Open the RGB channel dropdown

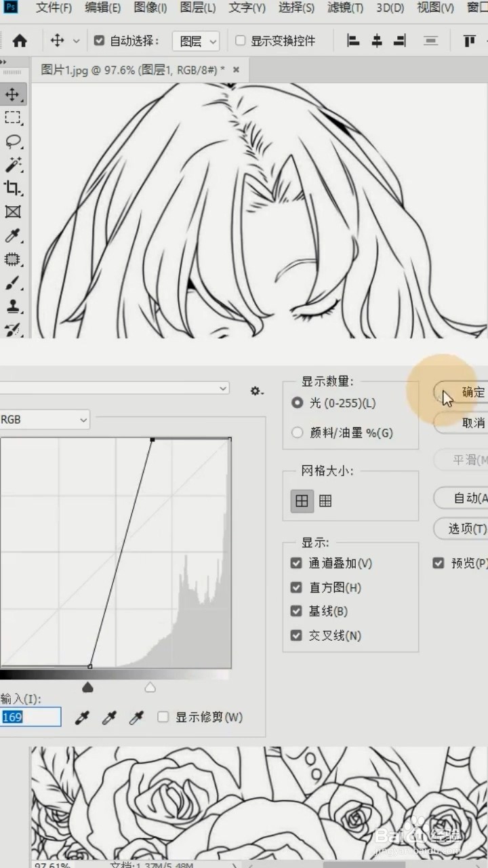coord(45,420)
